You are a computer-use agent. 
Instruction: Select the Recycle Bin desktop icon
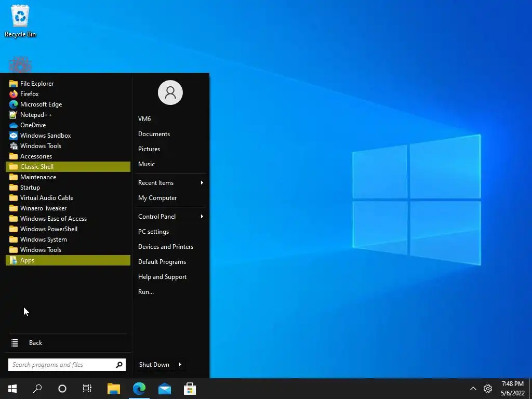coord(20,21)
